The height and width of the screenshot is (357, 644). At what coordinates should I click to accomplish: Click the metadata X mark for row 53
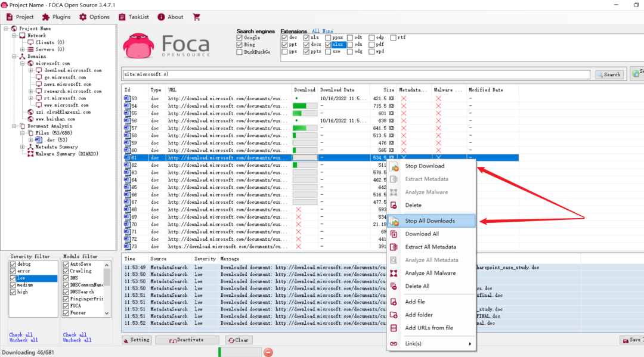click(x=404, y=98)
